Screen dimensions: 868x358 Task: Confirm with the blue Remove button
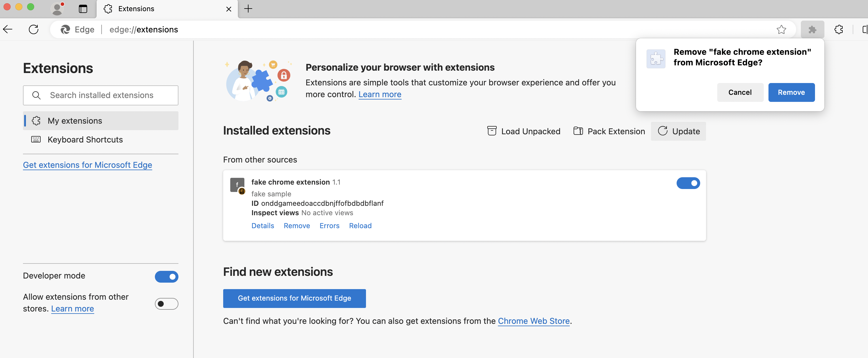pyautogui.click(x=791, y=92)
